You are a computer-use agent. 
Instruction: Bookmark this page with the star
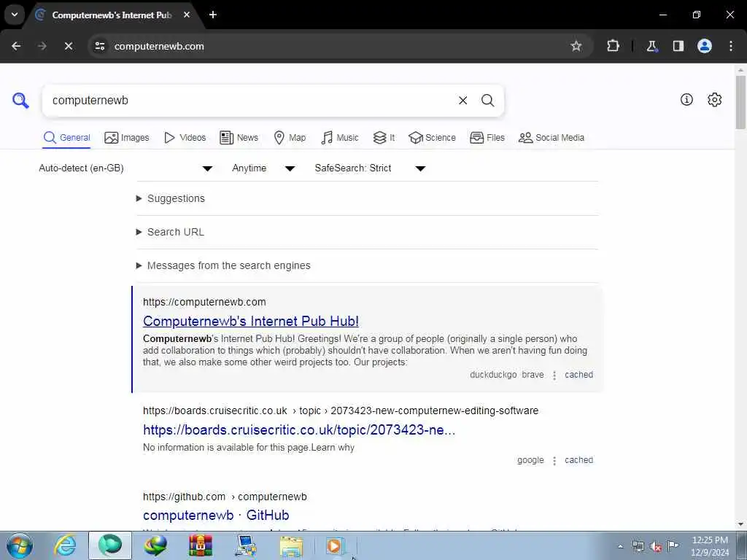pos(576,46)
